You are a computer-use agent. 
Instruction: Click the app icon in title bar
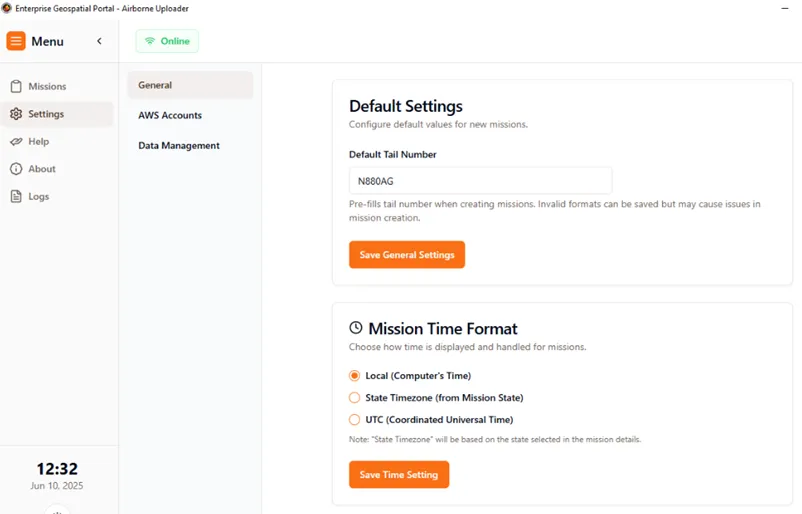7,8
